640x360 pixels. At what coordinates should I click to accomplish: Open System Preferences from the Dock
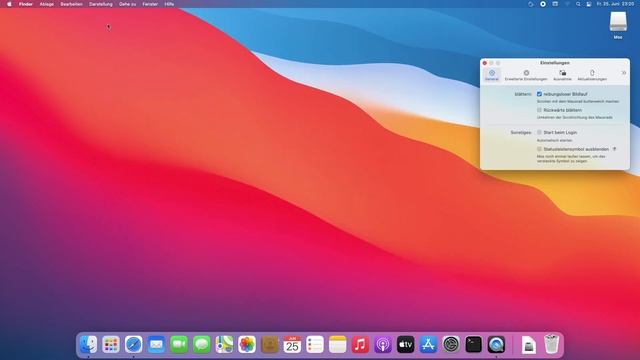point(451,344)
